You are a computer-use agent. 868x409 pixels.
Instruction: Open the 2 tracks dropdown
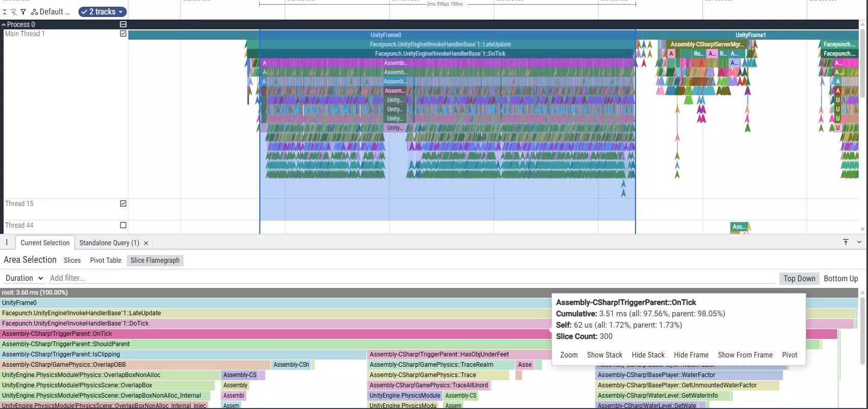pyautogui.click(x=102, y=12)
